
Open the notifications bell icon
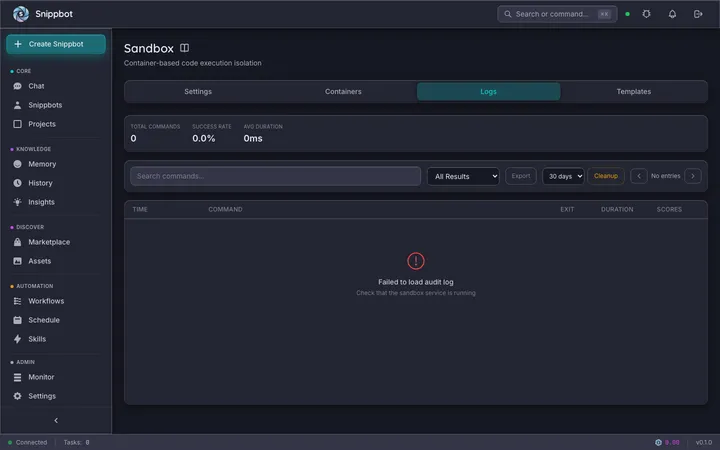click(672, 14)
